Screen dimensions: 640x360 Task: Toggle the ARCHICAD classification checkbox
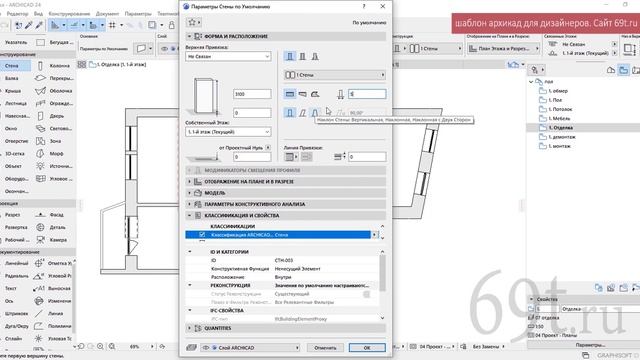coord(202,235)
